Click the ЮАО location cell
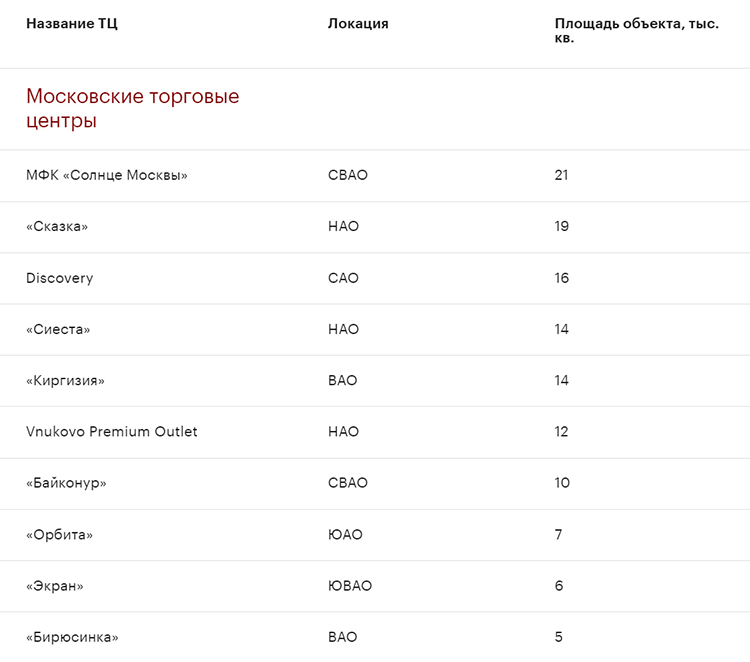Screen dimensions: 750x662 345,535
